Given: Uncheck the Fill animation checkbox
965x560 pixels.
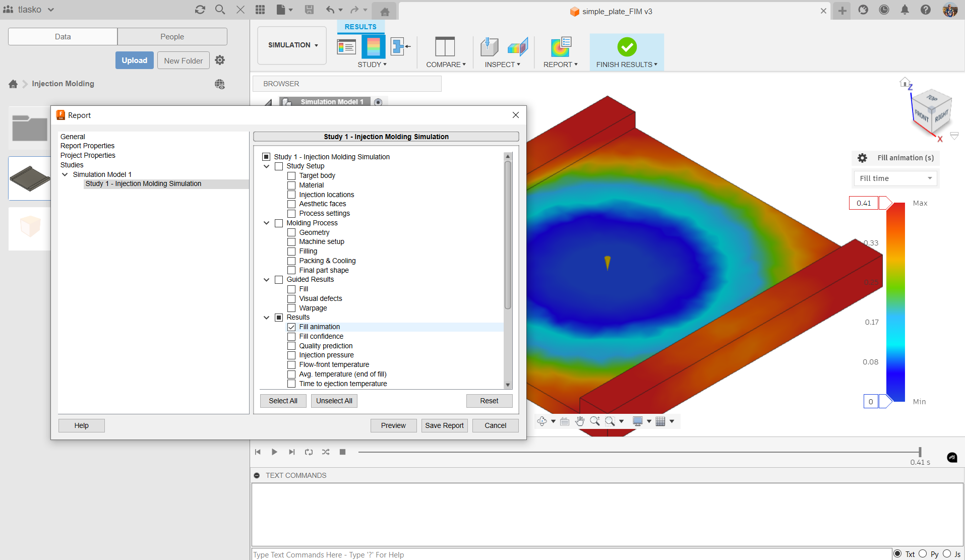Looking at the screenshot, I should click(x=291, y=327).
